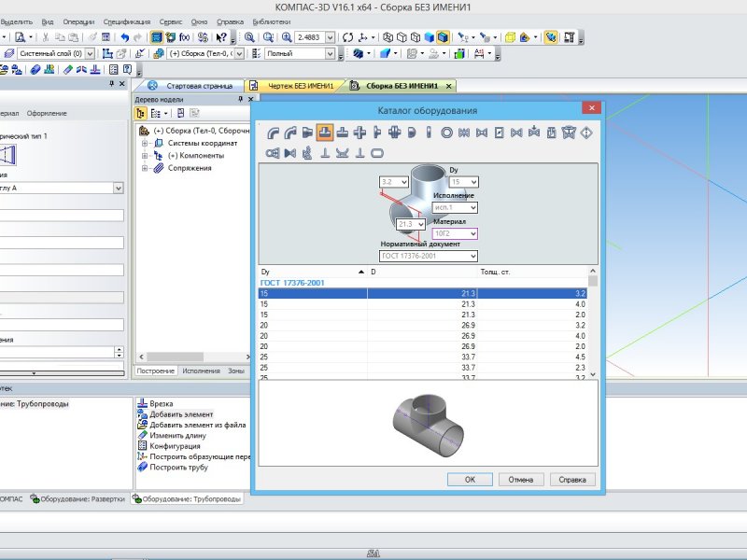Click the ГОСТ 17376-2001 group heading
Viewport: 747px width, 560px height.
[292, 283]
